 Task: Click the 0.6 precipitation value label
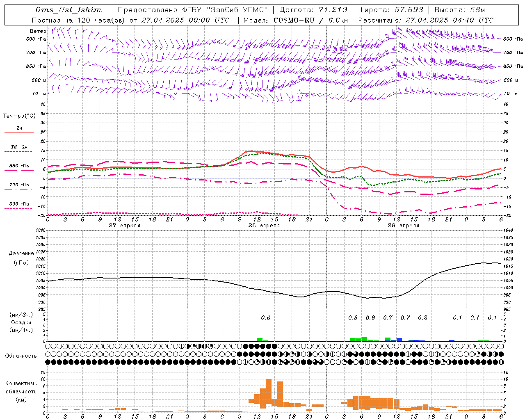(x=266, y=317)
